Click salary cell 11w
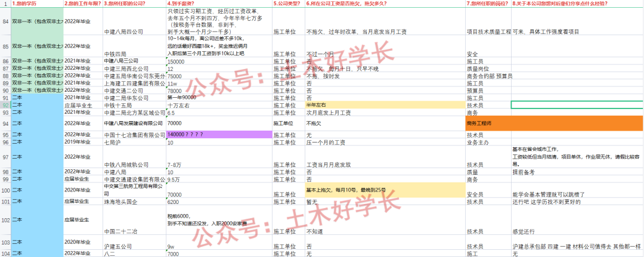 (219, 83)
